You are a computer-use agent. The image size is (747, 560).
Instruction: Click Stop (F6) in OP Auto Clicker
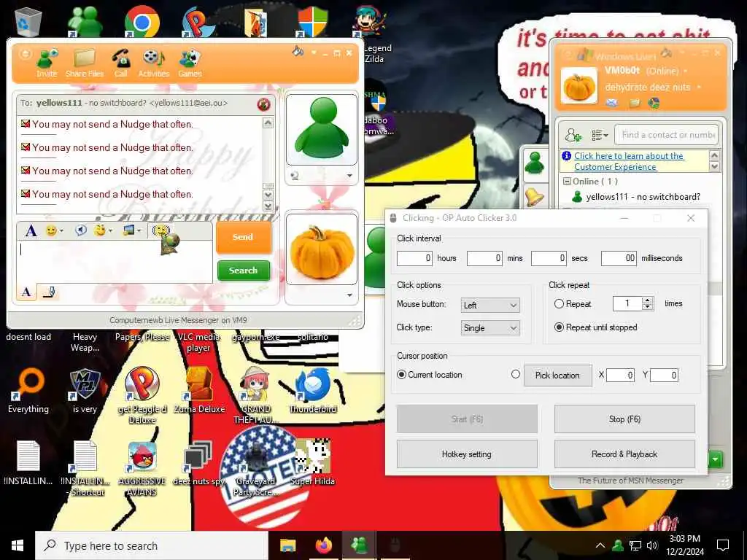[x=624, y=419]
